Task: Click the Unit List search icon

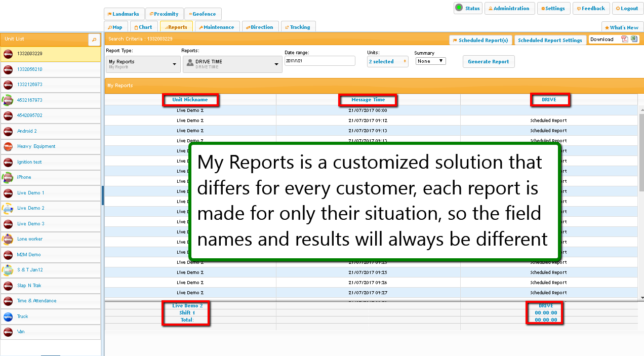Action: pos(94,39)
